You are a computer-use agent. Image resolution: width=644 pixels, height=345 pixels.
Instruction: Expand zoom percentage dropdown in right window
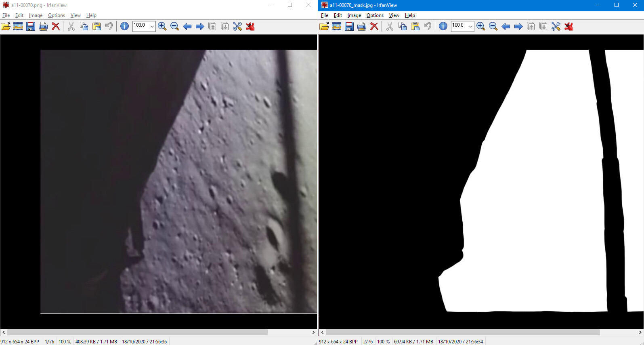(471, 26)
